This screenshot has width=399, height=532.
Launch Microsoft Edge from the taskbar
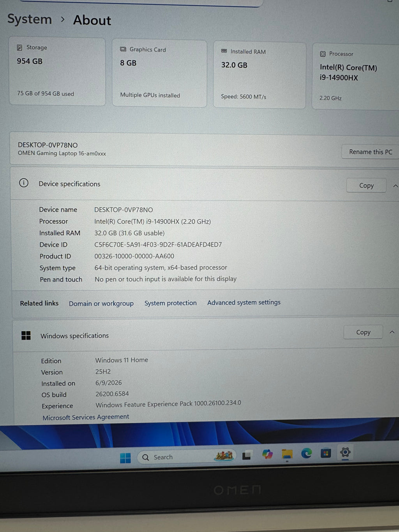[x=307, y=453]
